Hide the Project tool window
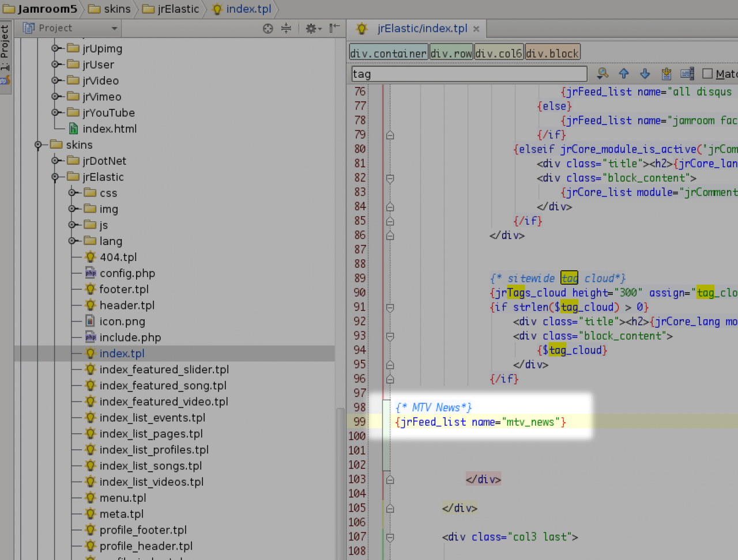Screen dimensions: 738x560 click(334, 28)
